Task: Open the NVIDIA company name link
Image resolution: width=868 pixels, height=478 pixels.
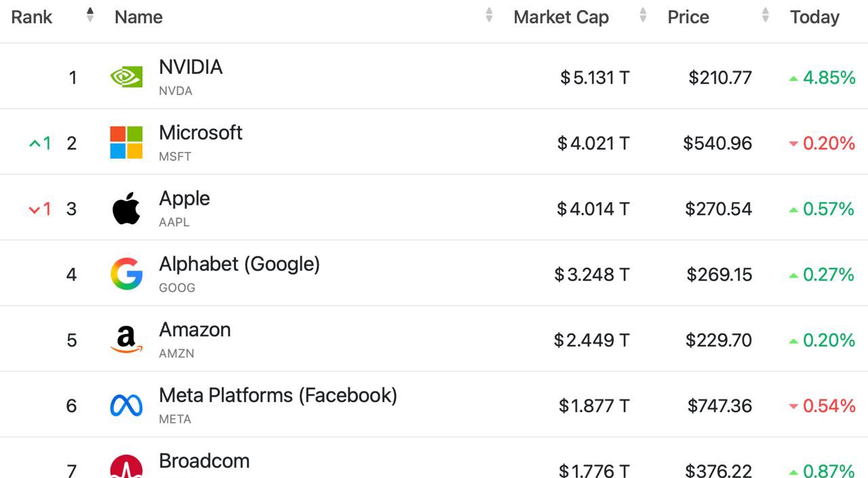Action: 191,67
